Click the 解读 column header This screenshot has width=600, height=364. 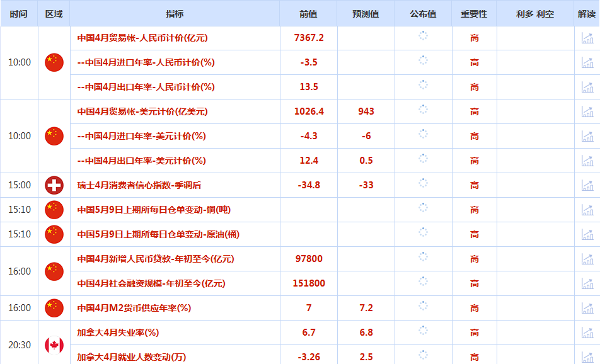coord(587,14)
